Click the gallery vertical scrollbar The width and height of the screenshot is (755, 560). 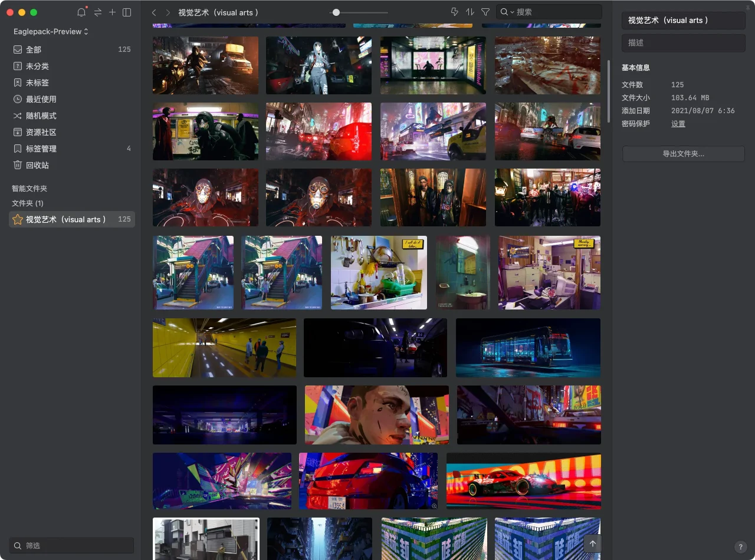[608, 91]
